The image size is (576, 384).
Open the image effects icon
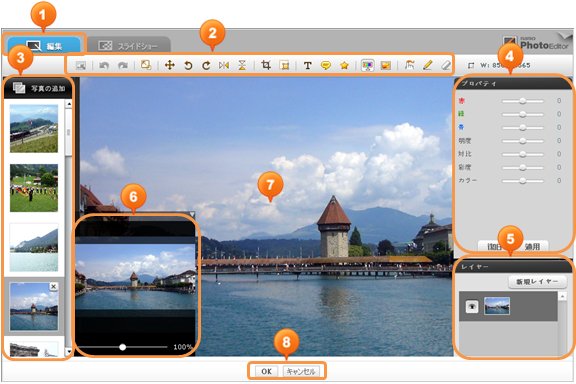tap(386, 65)
